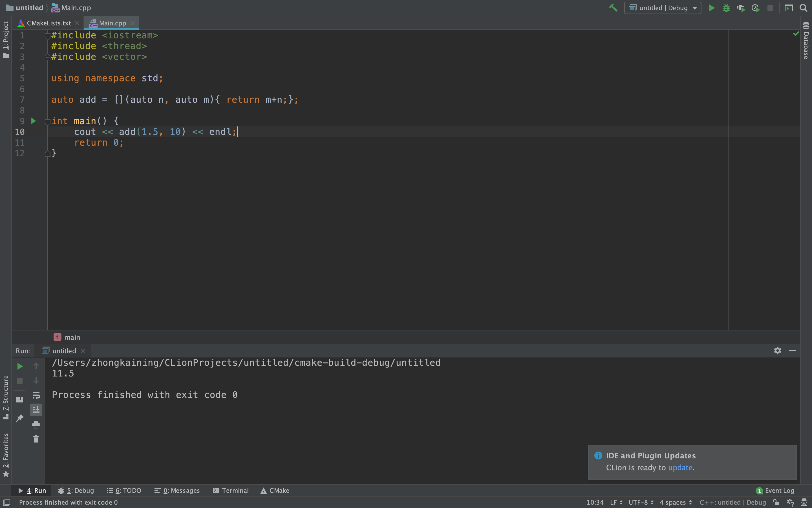Screen dimensions: 812x508
Task: Run the program with the top green arrow
Action: click(x=711, y=8)
